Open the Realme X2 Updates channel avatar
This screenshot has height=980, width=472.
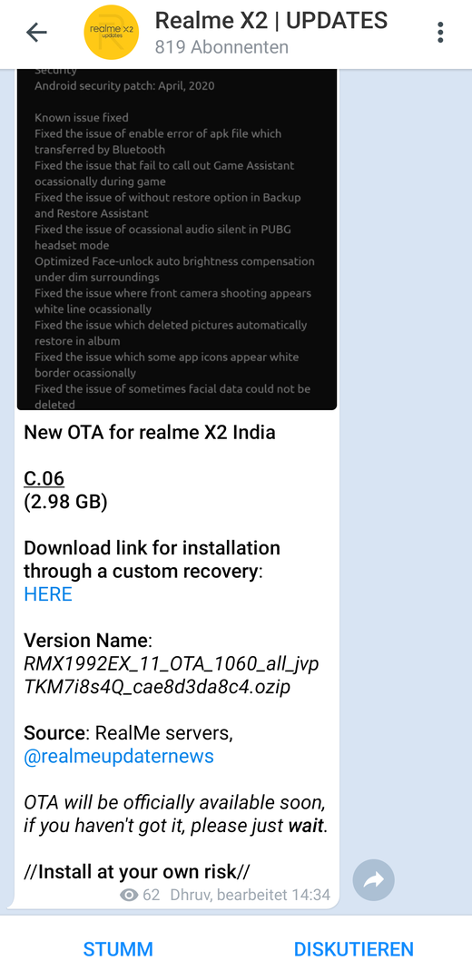[x=112, y=33]
